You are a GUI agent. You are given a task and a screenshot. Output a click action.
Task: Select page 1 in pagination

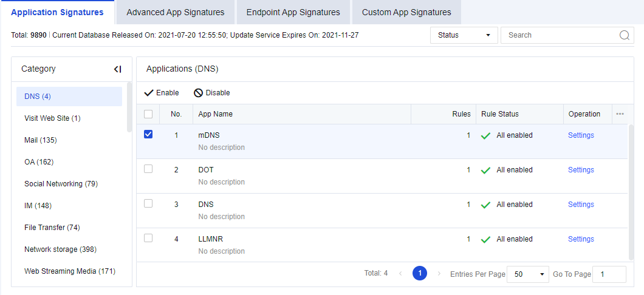(419, 274)
